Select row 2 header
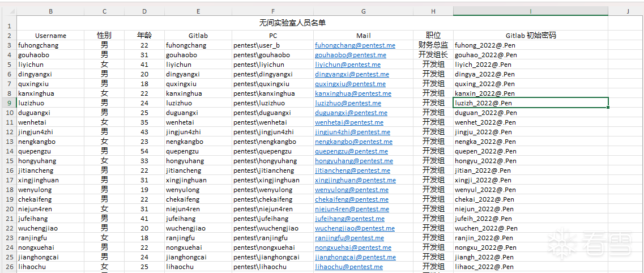This screenshot has height=273, width=644. tap(8, 36)
